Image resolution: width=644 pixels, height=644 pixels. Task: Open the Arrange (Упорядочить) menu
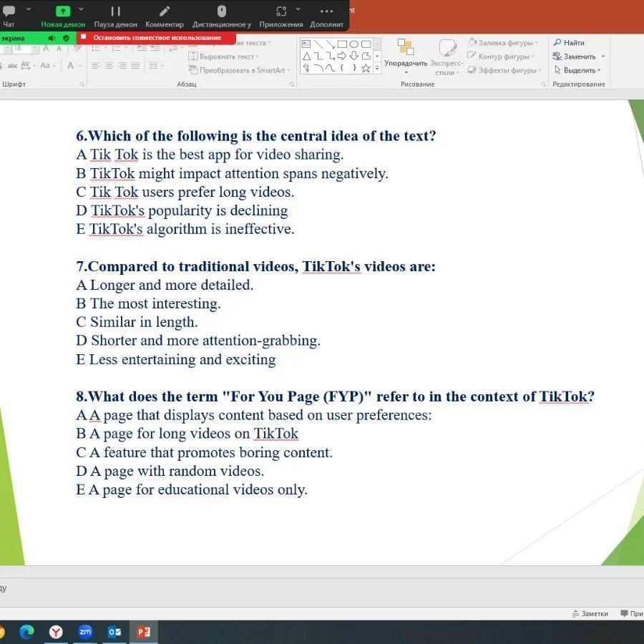(x=406, y=56)
